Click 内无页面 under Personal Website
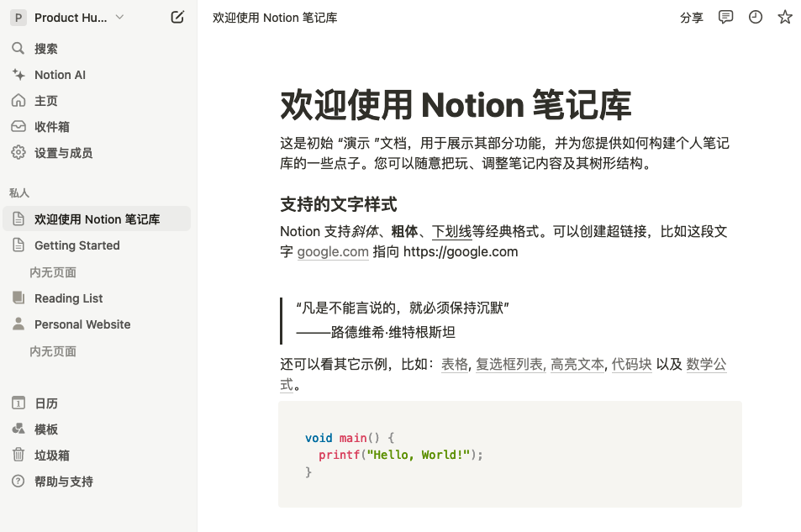This screenshot has height=532, width=801. pos(53,351)
